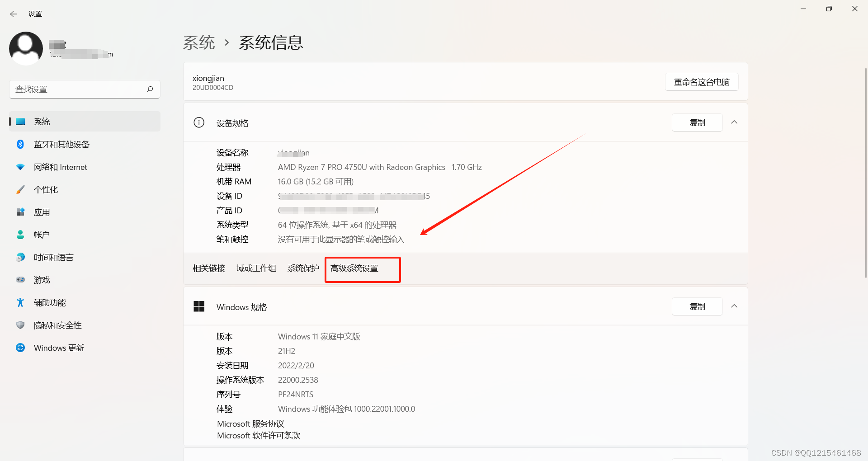Go to Windows 更新 page
Image resolution: width=868 pixels, height=461 pixels.
tap(85, 348)
